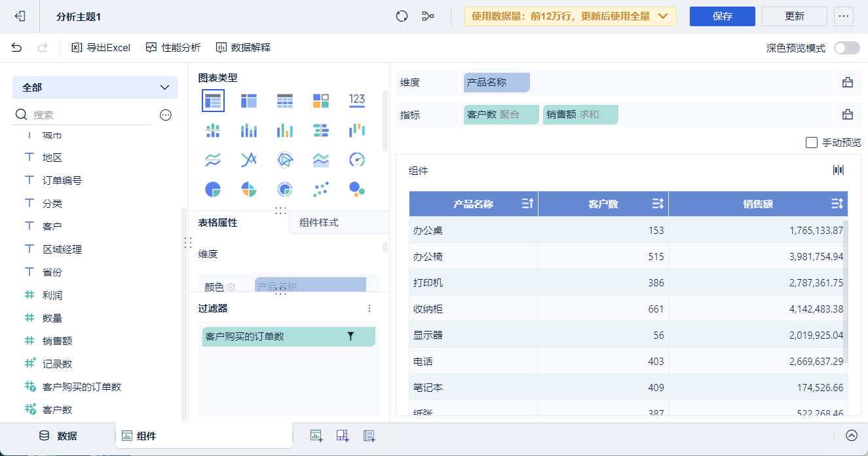Click the back/exit icon at top left
This screenshot has width=868, height=456.
coord(20,16)
